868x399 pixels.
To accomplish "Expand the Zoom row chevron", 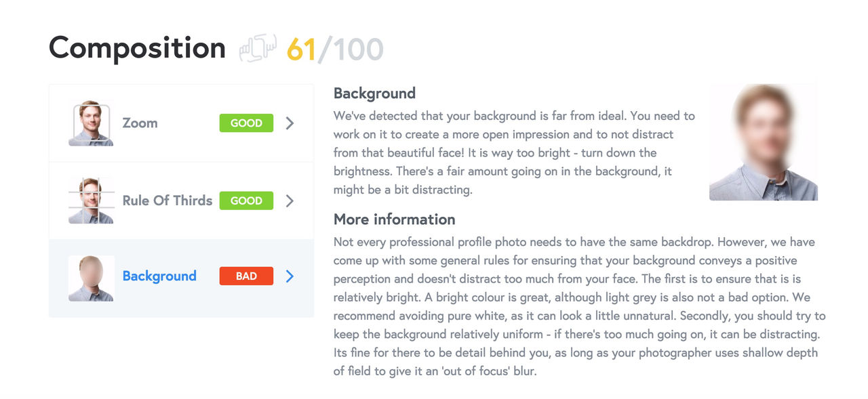I will pyautogui.click(x=290, y=123).
